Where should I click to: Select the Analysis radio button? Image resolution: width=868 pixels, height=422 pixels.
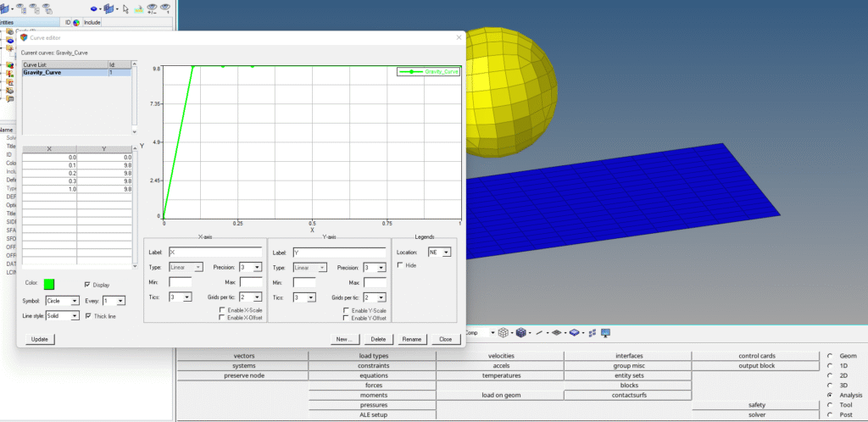[829, 395]
